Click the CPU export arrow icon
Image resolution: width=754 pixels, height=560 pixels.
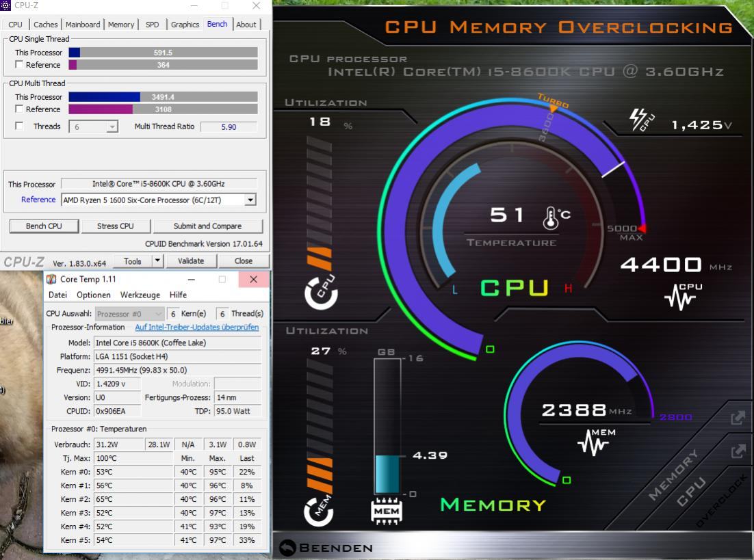coord(738,451)
